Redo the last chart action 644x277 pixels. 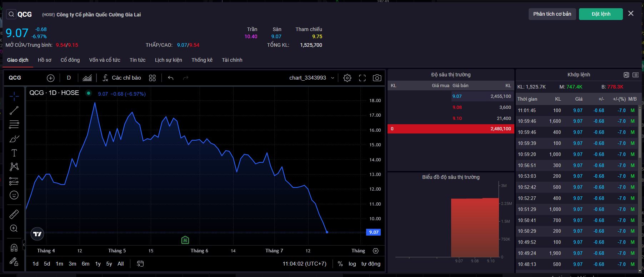tap(185, 78)
